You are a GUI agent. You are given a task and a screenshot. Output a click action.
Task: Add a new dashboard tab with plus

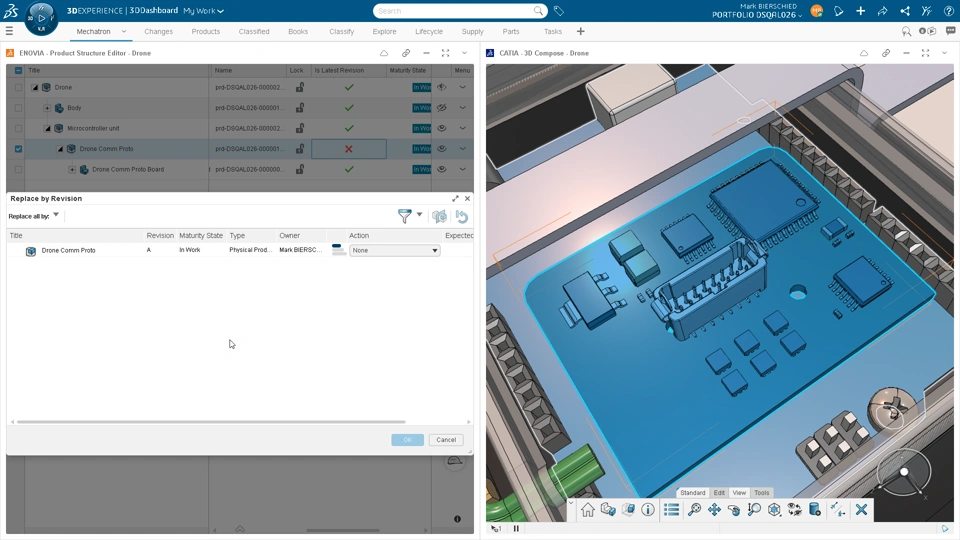tap(580, 31)
